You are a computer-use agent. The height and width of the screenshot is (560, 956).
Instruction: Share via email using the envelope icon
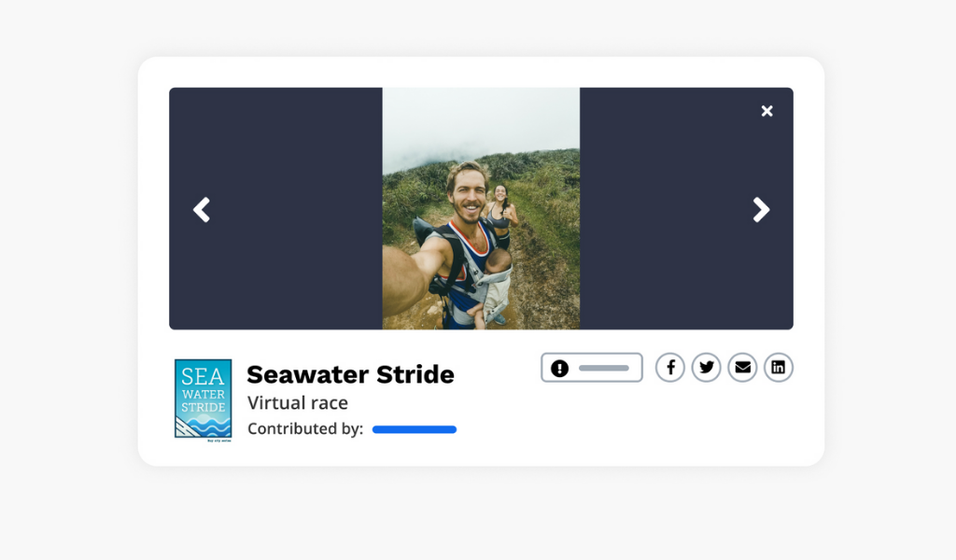point(742,368)
